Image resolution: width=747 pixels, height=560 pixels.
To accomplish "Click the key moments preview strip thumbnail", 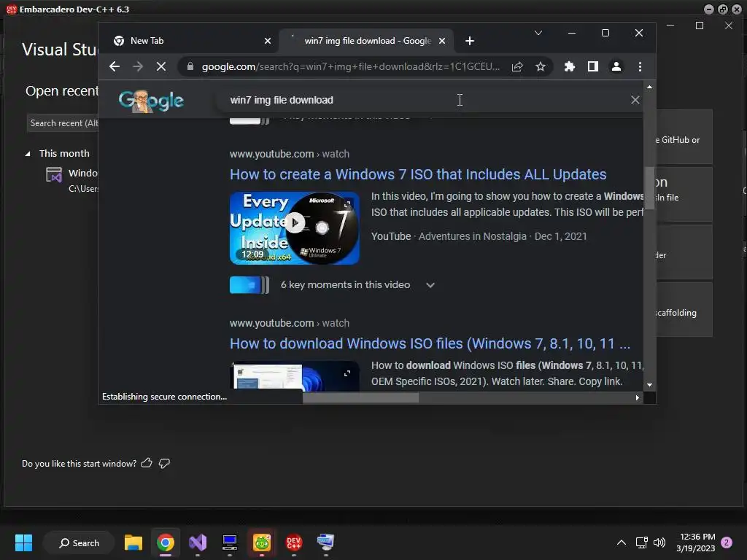I will (x=249, y=285).
